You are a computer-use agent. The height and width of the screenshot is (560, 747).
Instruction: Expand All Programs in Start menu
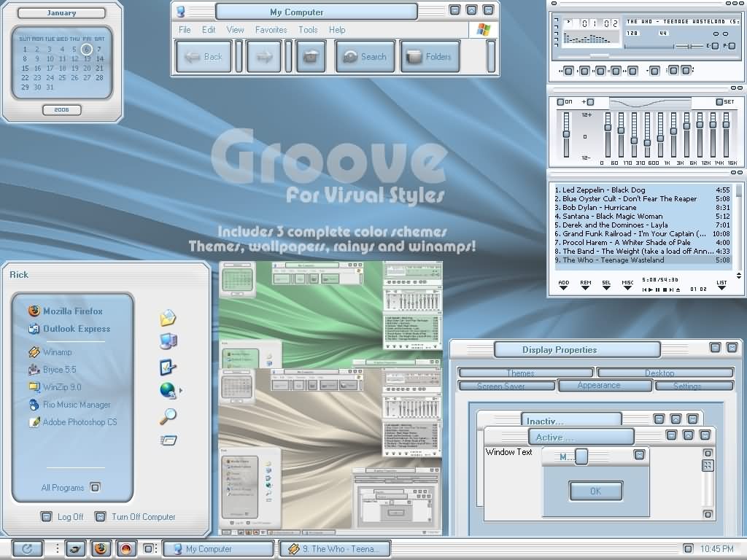point(70,488)
